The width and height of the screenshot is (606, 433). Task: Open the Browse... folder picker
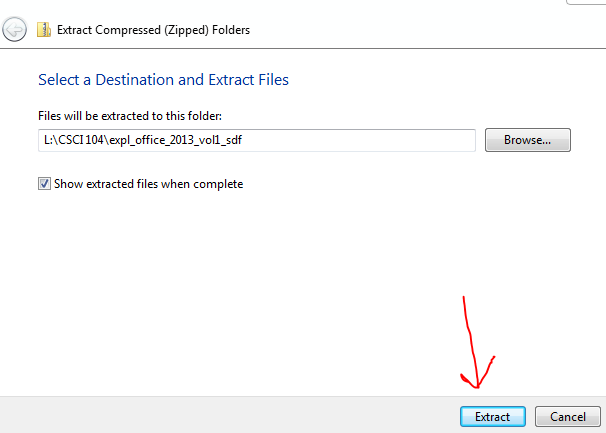(x=527, y=140)
